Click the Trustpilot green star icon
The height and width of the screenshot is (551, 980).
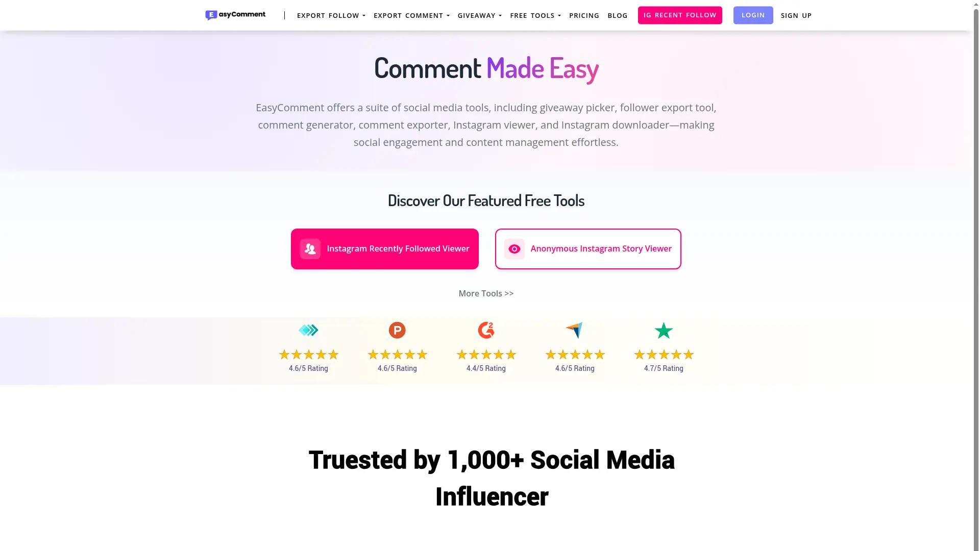[x=664, y=330]
